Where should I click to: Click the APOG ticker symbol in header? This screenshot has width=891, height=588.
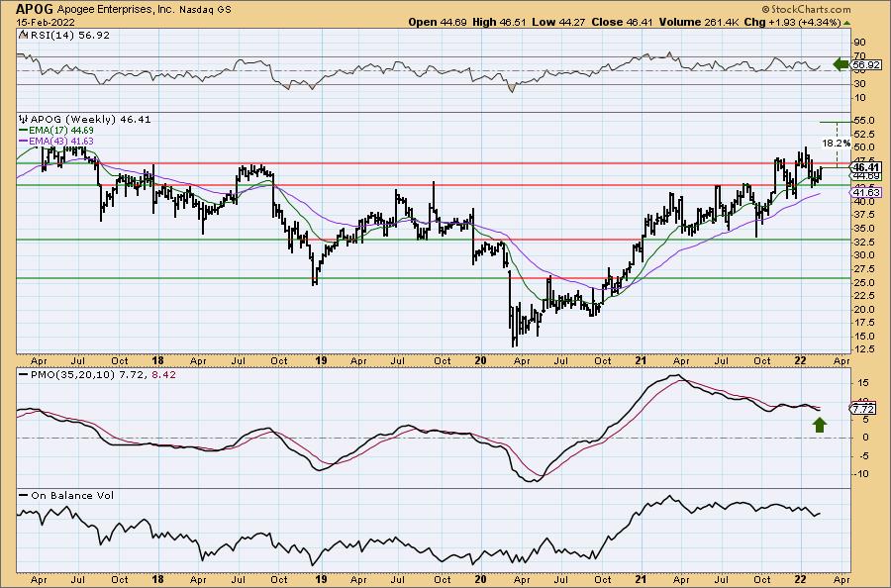35,9
